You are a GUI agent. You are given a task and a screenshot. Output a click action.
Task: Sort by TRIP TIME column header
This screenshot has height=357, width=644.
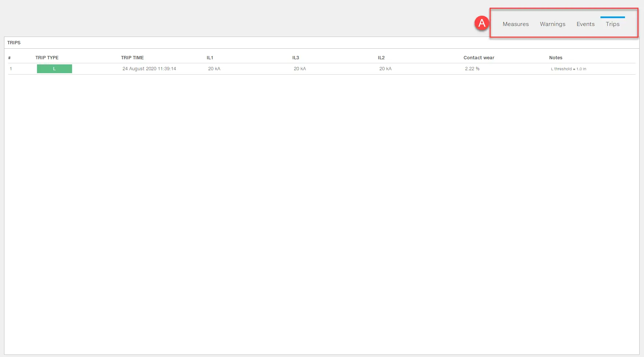coord(132,58)
